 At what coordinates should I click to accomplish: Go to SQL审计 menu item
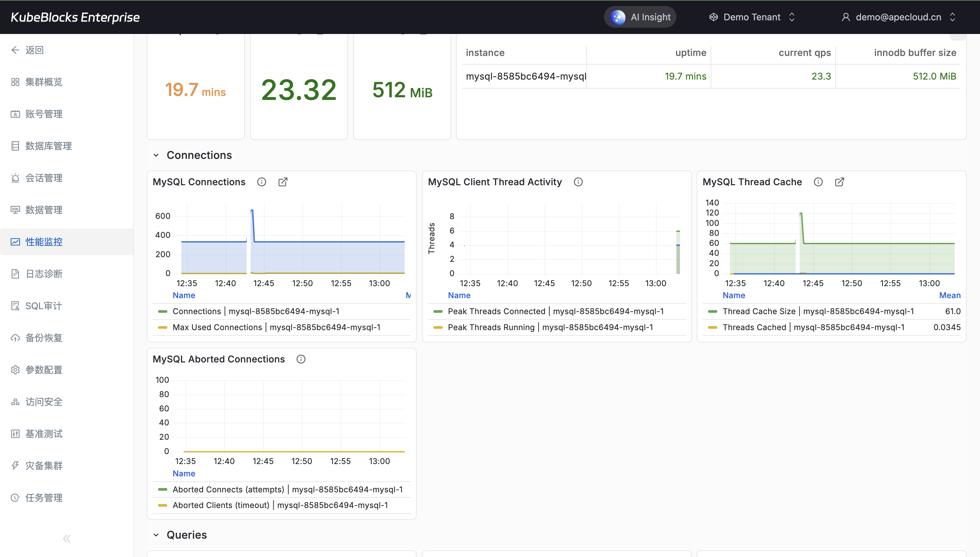coord(43,306)
